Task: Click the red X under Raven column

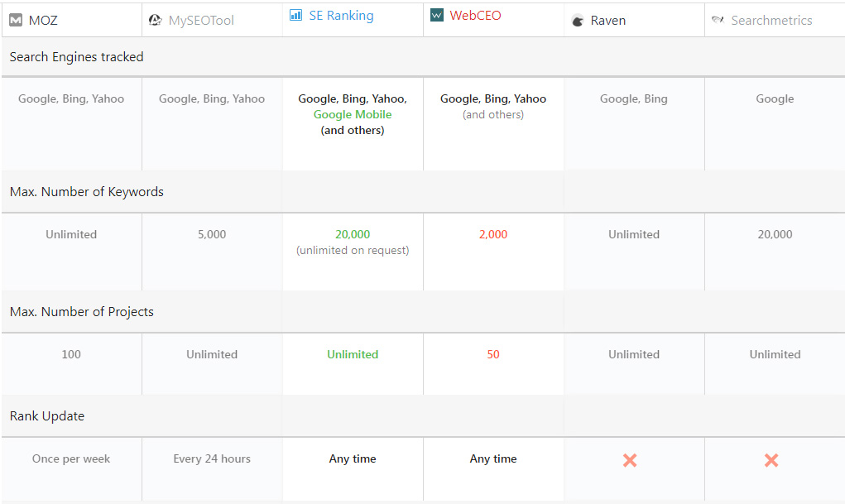Action: pos(630,460)
